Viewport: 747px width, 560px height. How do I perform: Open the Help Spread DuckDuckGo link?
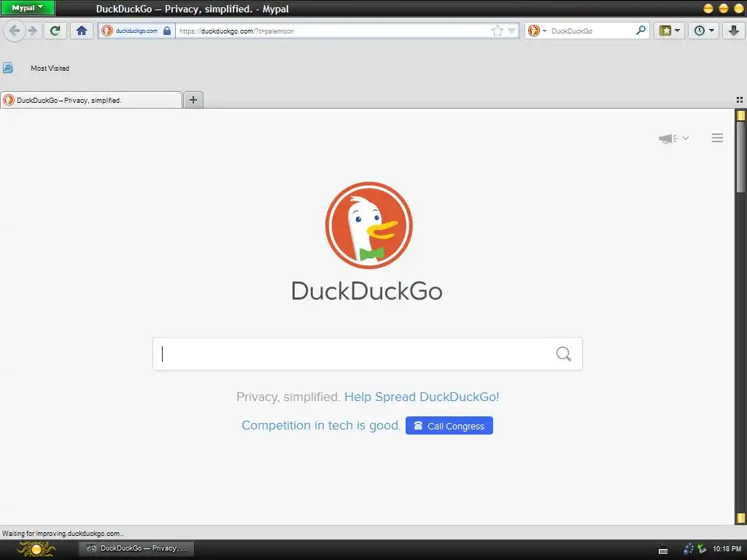click(422, 397)
